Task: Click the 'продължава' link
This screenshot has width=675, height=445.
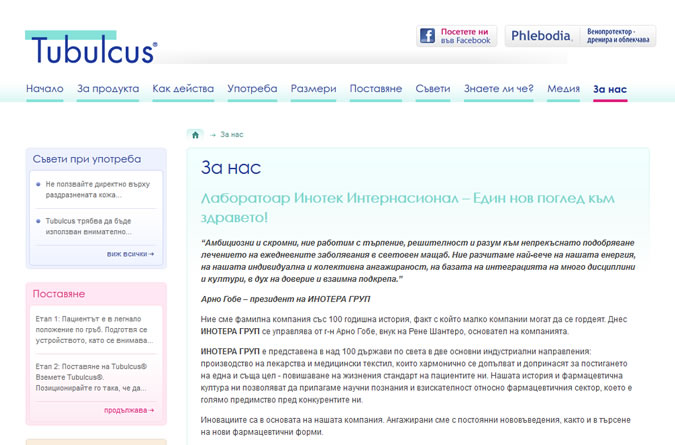Action: click(129, 410)
